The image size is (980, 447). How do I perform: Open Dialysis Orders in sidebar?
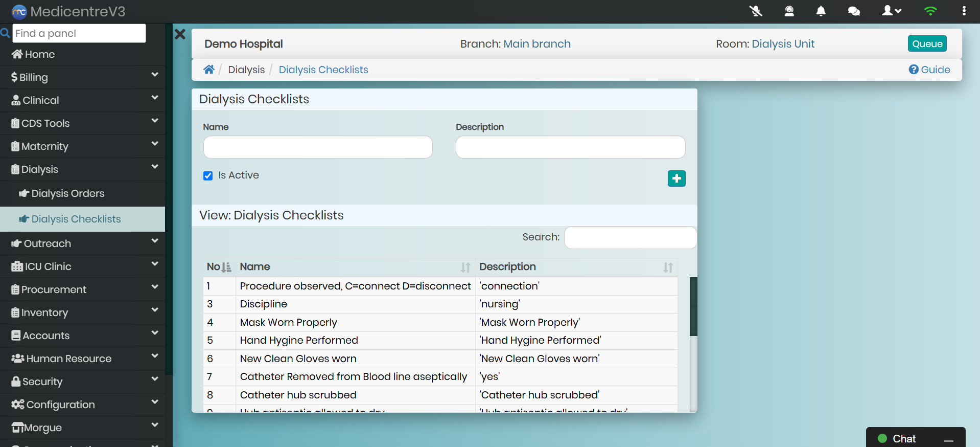pyautogui.click(x=67, y=193)
